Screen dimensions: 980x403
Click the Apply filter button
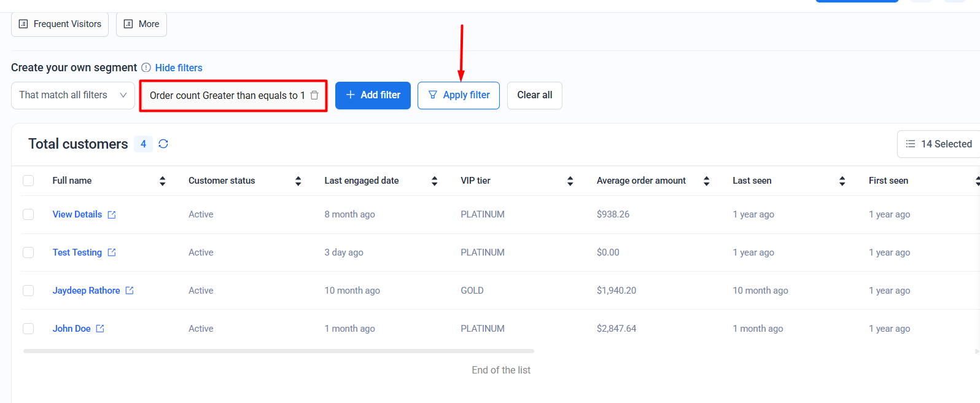click(x=458, y=95)
